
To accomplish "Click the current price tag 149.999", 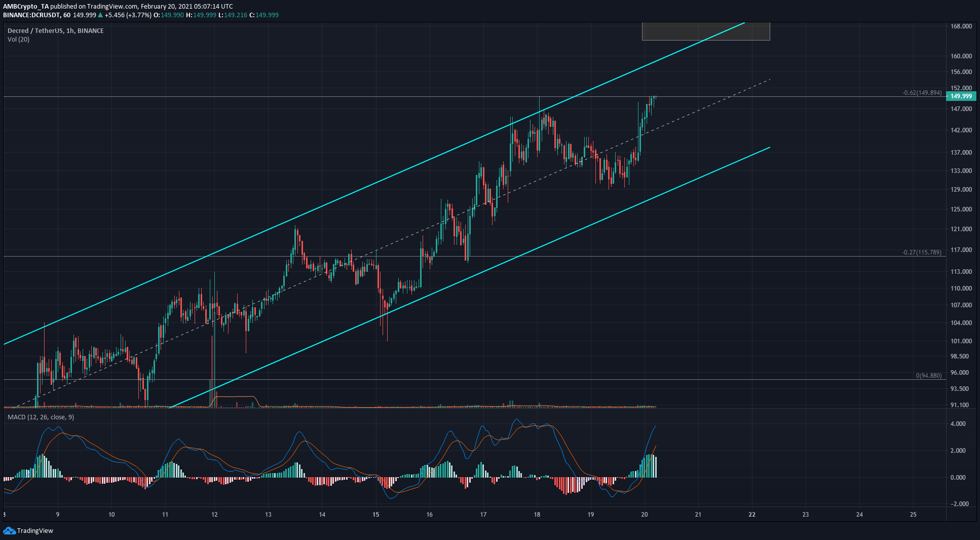I will 961,96.
